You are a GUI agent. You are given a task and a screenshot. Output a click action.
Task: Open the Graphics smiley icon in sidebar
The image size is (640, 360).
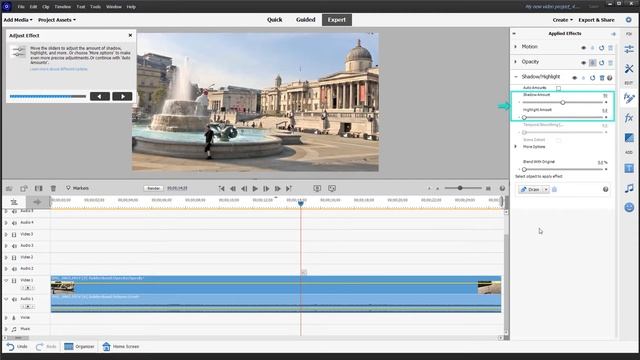629,207
